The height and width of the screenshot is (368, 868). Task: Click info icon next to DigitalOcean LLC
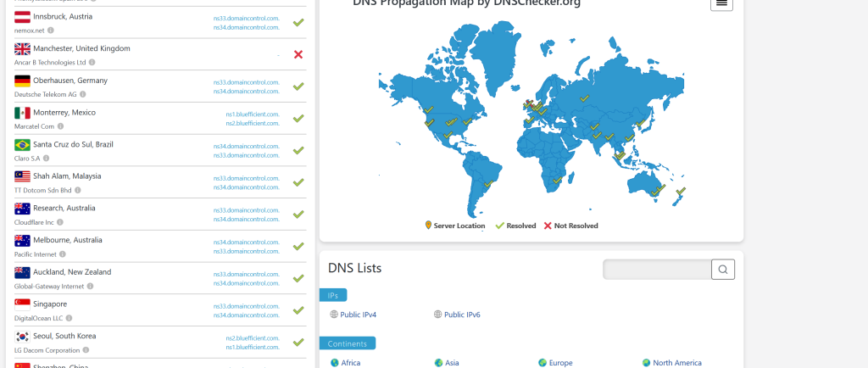coord(70,318)
